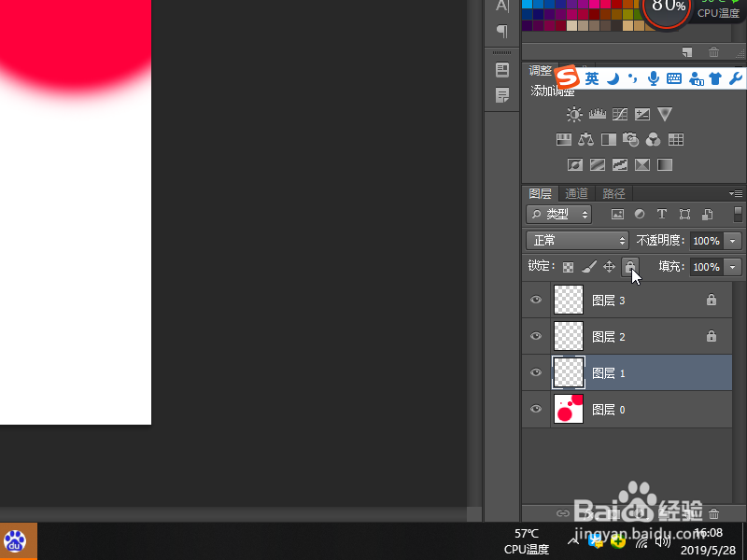The width and height of the screenshot is (747, 560).
Task: Click the lock badge on 图层 3
Action: [x=712, y=299]
